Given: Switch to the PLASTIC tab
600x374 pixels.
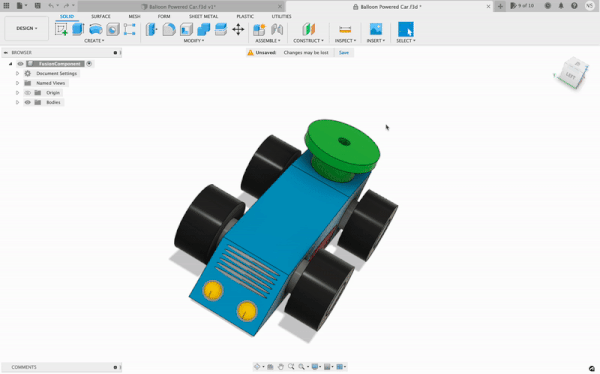Looking at the screenshot, I should (245, 16).
